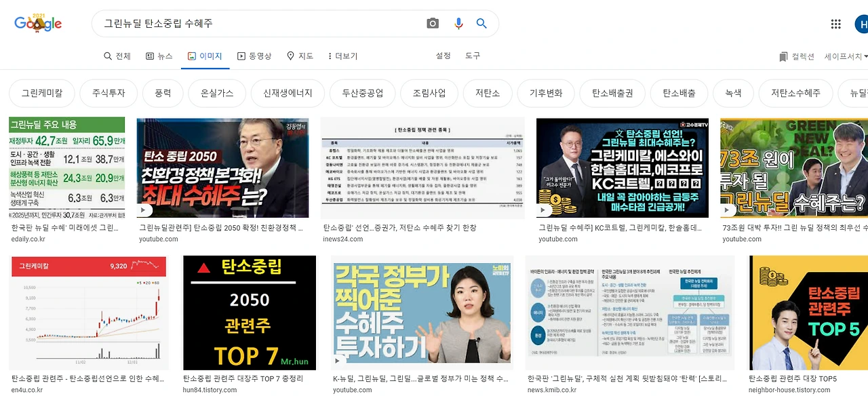Click title '탄소중립 관련주 대장주 TOP 7 총정리'
The image size is (868, 396).
coord(243,378)
